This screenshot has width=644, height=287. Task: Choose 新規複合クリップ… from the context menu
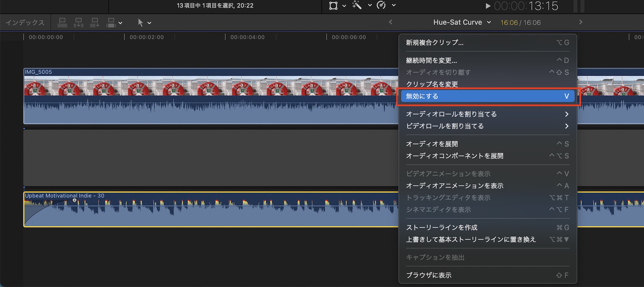pyautogui.click(x=488, y=43)
